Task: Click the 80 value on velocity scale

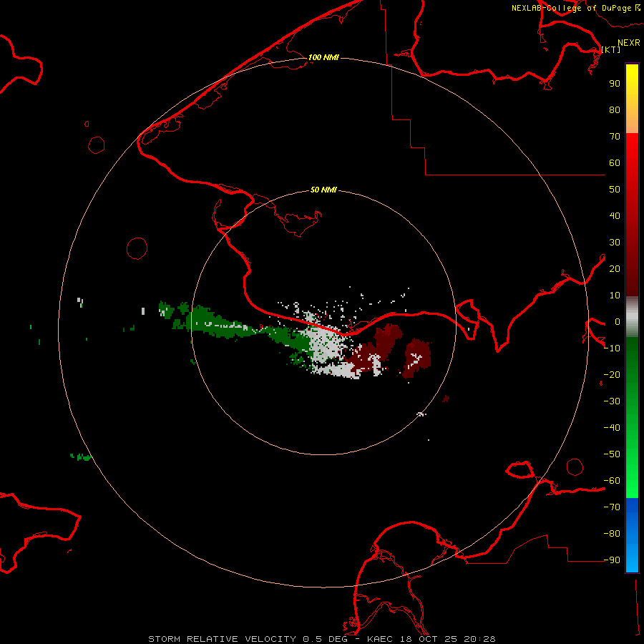Action: tap(615, 110)
